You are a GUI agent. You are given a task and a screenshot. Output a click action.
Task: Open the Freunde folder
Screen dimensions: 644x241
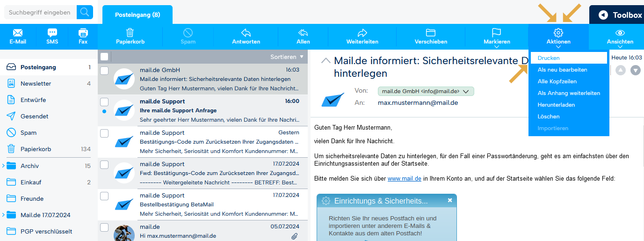point(49,198)
